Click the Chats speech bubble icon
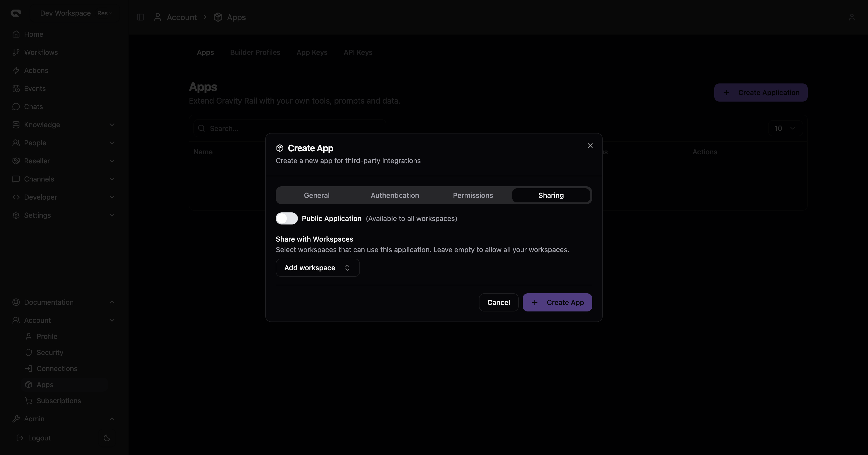The width and height of the screenshot is (868, 455). click(x=16, y=107)
